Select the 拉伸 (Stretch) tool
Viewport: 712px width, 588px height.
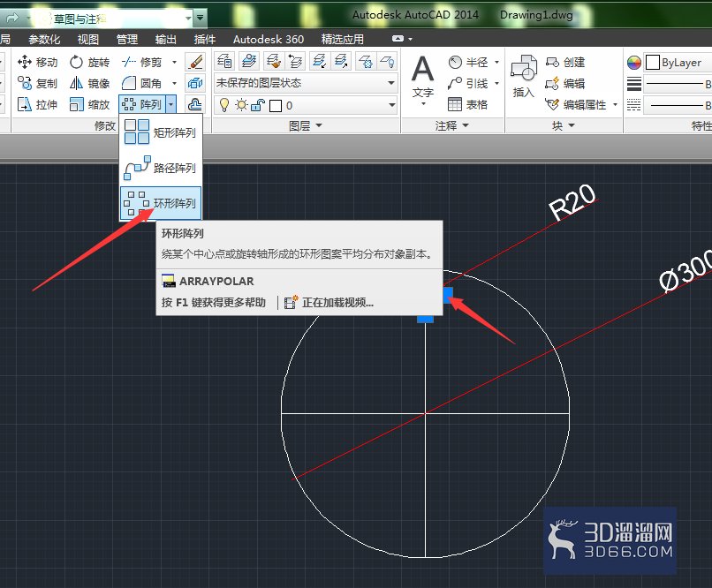click(38, 104)
